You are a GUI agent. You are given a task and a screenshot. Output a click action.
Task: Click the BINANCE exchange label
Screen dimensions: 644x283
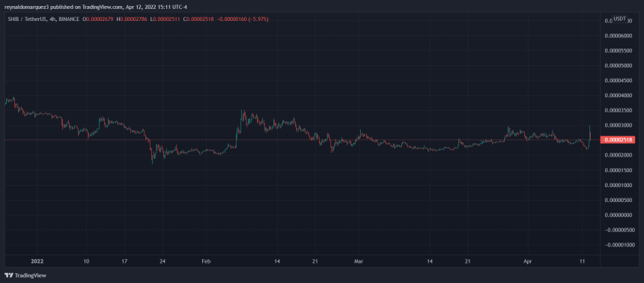pos(70,19)
